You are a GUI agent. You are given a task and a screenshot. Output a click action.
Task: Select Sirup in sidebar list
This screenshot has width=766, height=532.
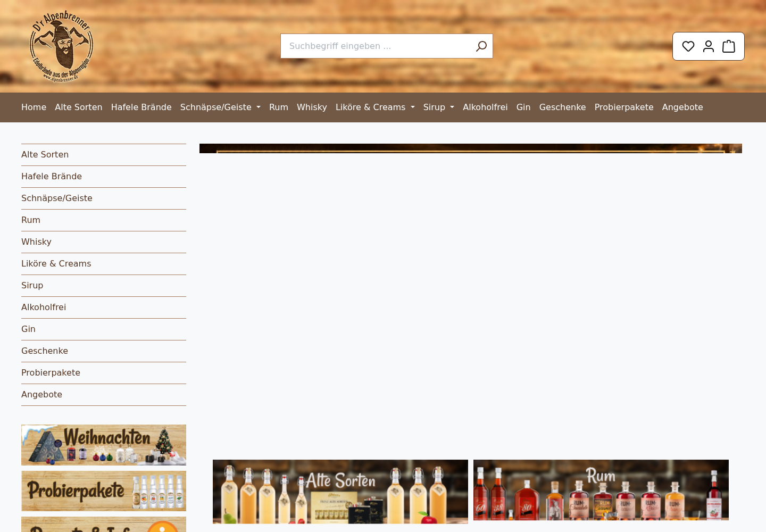point(104,286)
